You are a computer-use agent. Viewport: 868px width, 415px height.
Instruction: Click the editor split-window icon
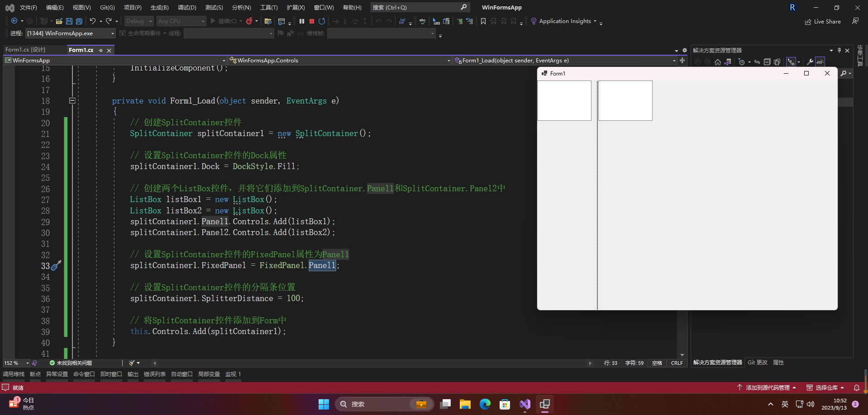(x=682, y=60)
